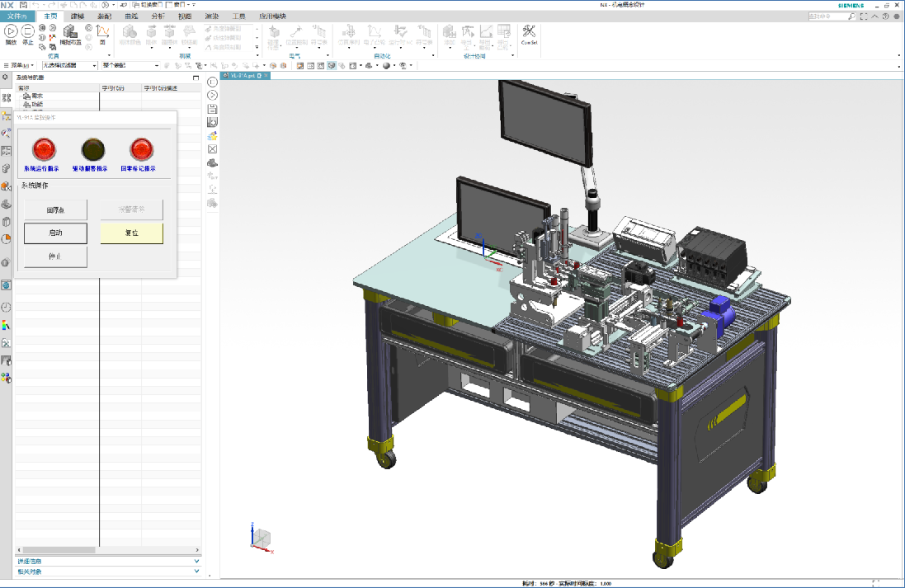Open the selection filter dropdown
The height and width of the screenshot is (588, 905).
pyautogui.click(x=70, y=65)
